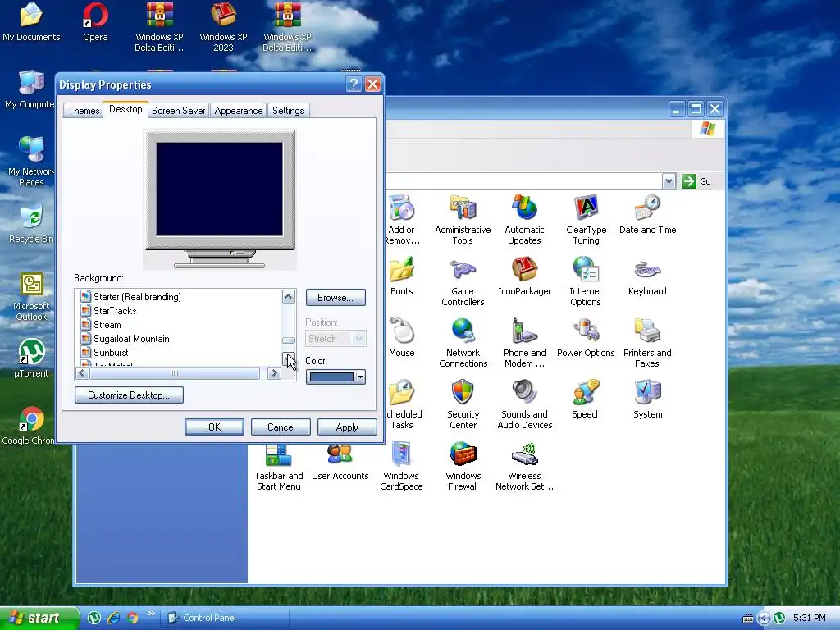Image resolution: width=840 pixels, height=630 pixels.
Task: Open Game Controllers applet
Action: (463, 281)
